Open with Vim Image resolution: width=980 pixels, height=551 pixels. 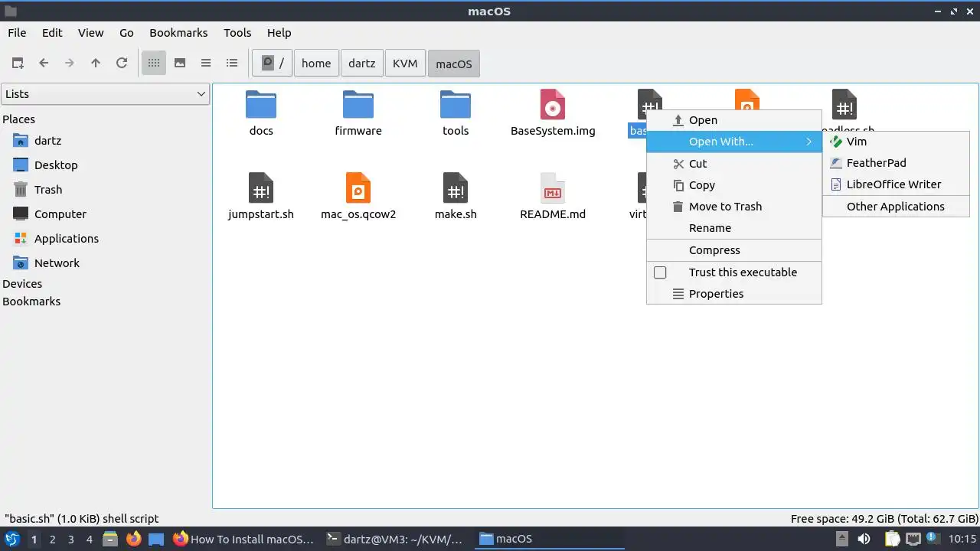point(896,142)
